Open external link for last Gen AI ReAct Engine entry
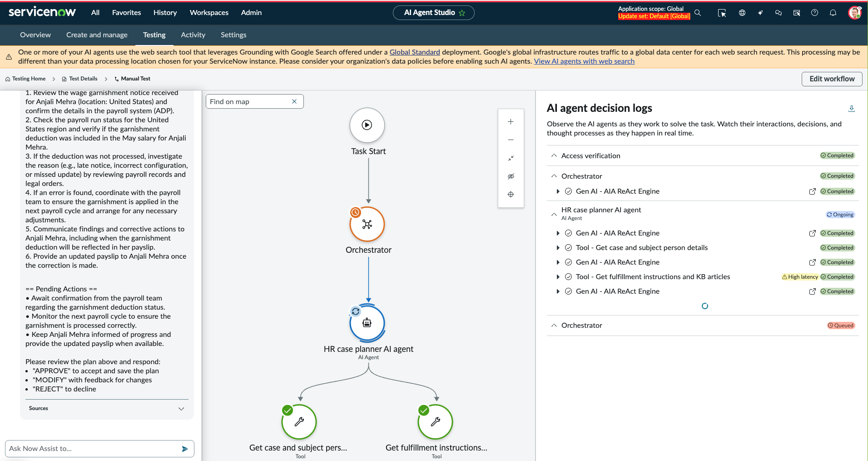This screenshot has height=461, width=868. tap(813, 291)
